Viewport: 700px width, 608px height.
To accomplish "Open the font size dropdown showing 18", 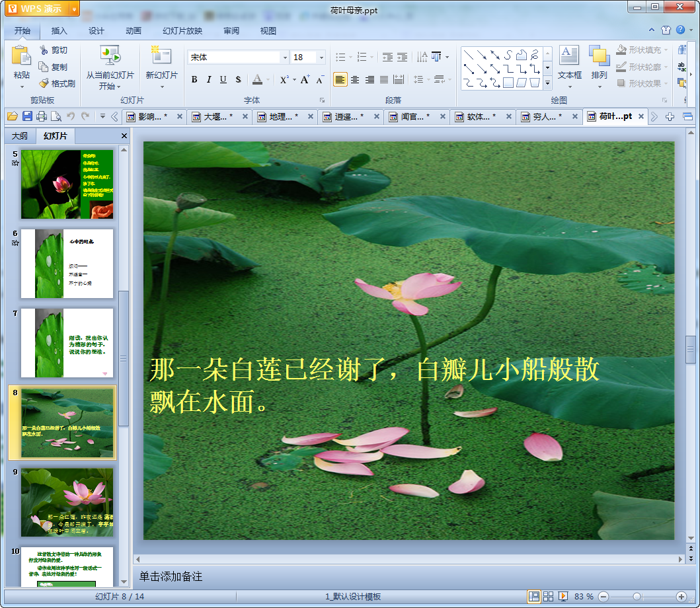I will (321, 57).
